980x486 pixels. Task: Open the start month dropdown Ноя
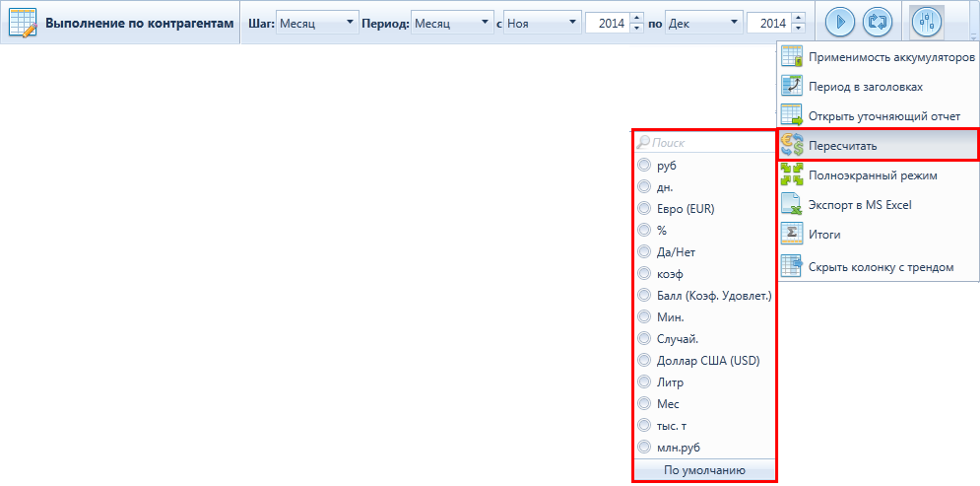click(x=542, y=23)
